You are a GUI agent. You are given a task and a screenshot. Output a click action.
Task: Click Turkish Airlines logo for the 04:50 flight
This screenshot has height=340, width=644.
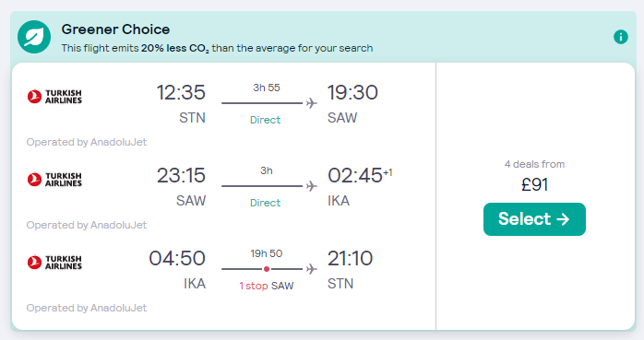(54, 263)
